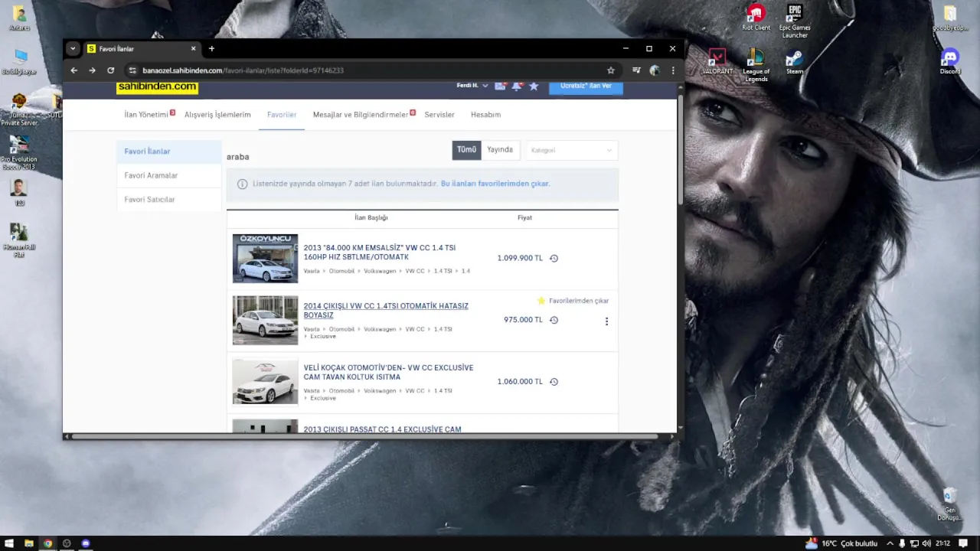This screenshot has width=980, height=551.
Task: Click the sahibinden.com logo
Action: pos(157,86)
